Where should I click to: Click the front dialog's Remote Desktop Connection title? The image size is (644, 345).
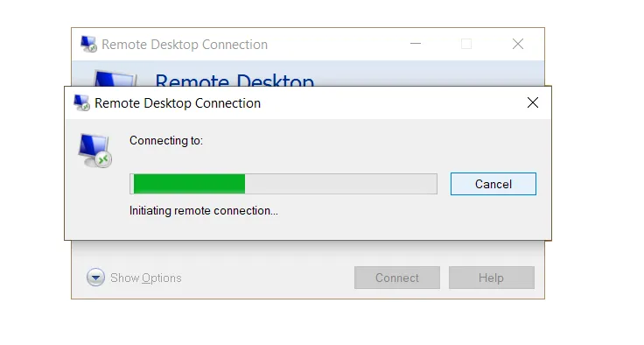pyautogui.click(x=178, y=103)
